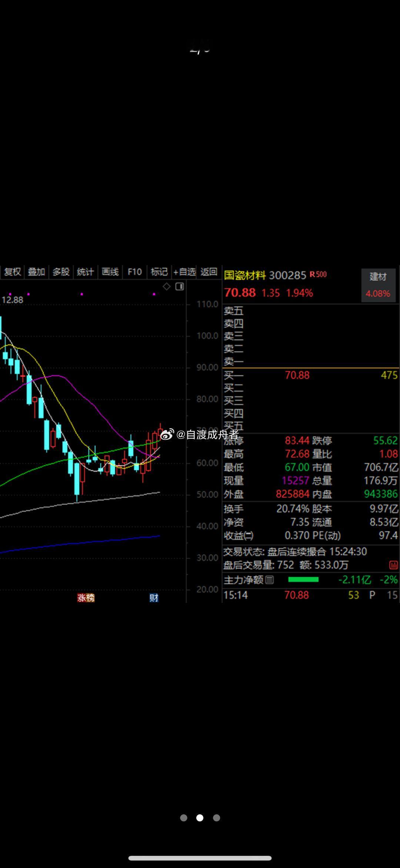Click the diamond marker icon above chart
Image resolution: width=400 pixels, height=868 pixels.
(167, 286)
